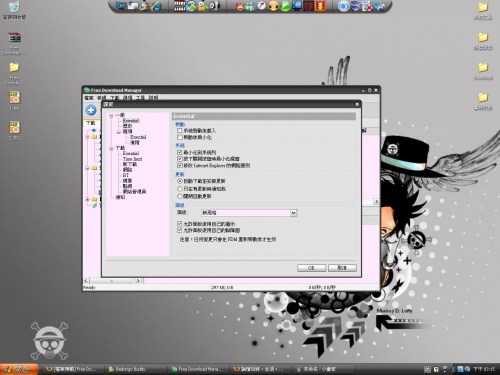Viewport: 500px width, 375px height.
Task: Click the left scroll arrow in main window
Action: (x=86, y=281)
